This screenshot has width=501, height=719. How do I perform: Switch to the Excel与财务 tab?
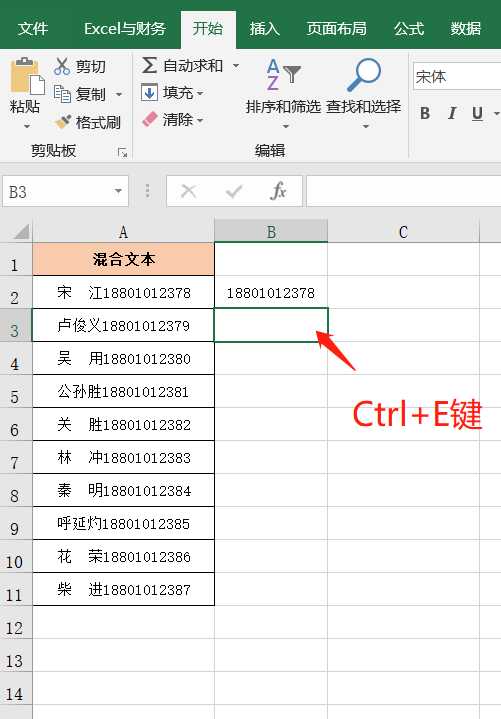tap(125, 28)
